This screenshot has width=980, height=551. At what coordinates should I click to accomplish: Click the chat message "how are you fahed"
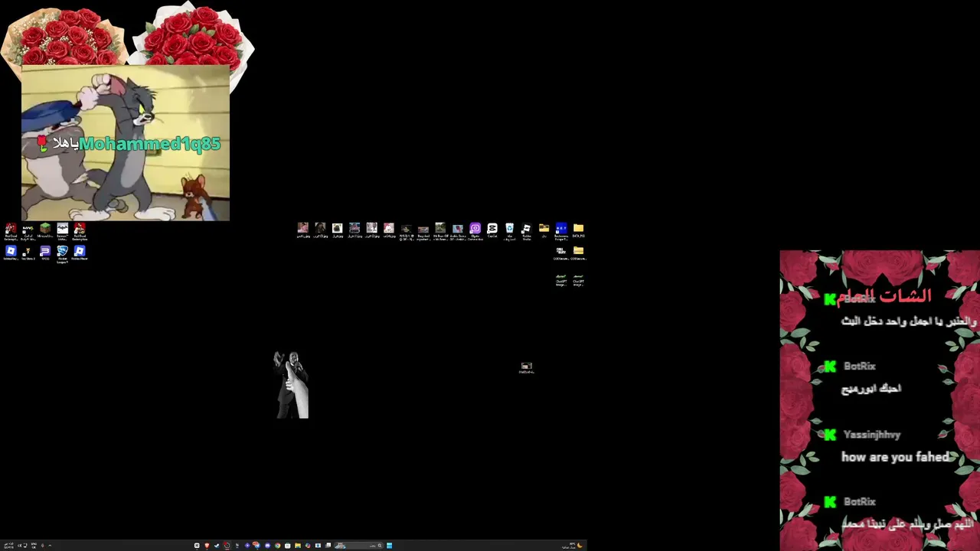896,457
